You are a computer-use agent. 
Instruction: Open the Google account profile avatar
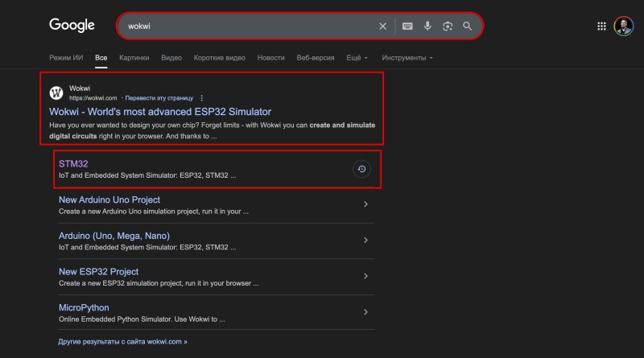[x=624, y=26]
